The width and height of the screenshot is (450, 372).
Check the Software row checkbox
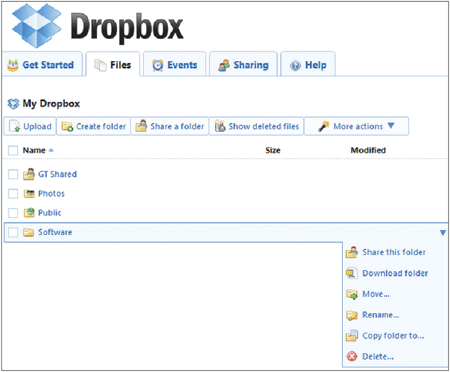pyautogui.click(x=13, y=232)
